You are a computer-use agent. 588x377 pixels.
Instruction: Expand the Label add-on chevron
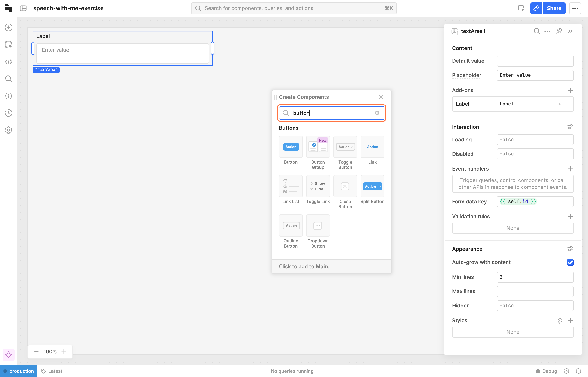pyautogui.click(x=559, y=104)
